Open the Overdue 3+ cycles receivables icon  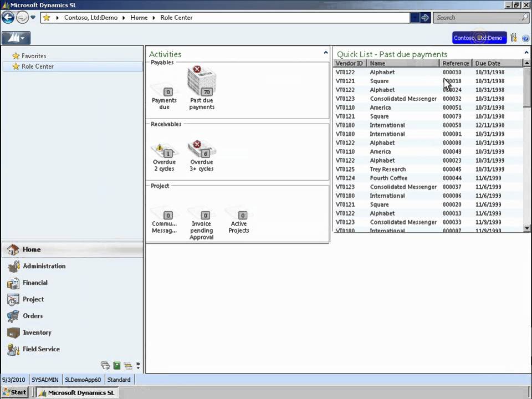click(x=202, y=156)
